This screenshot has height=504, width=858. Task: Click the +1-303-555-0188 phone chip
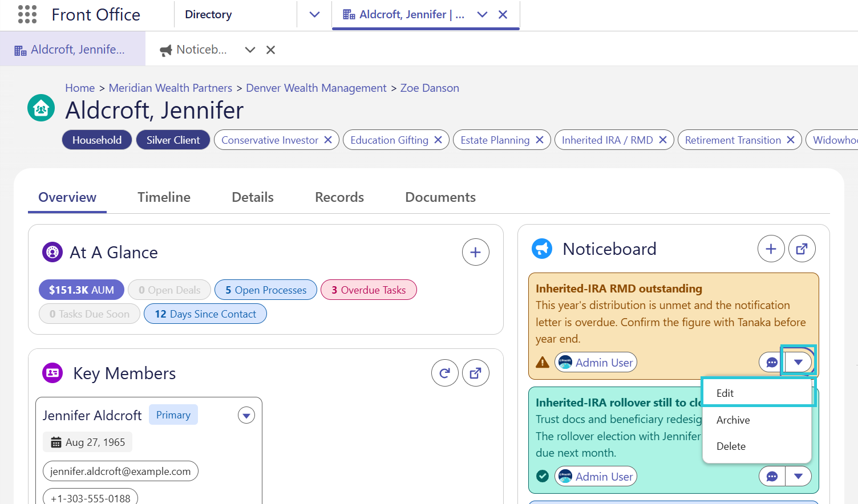tap(90, 497)
